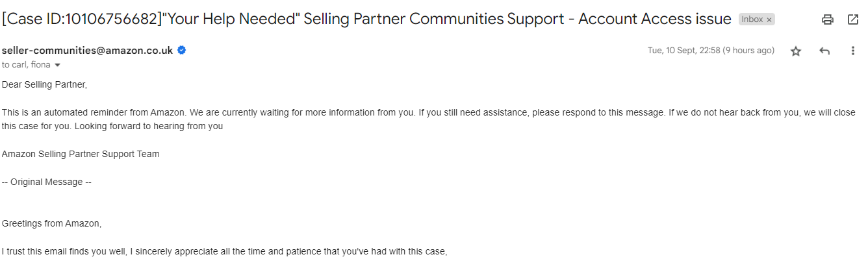Reply using the arrow icon
This screenshot has height=259, width=868.
click(824, 51)
